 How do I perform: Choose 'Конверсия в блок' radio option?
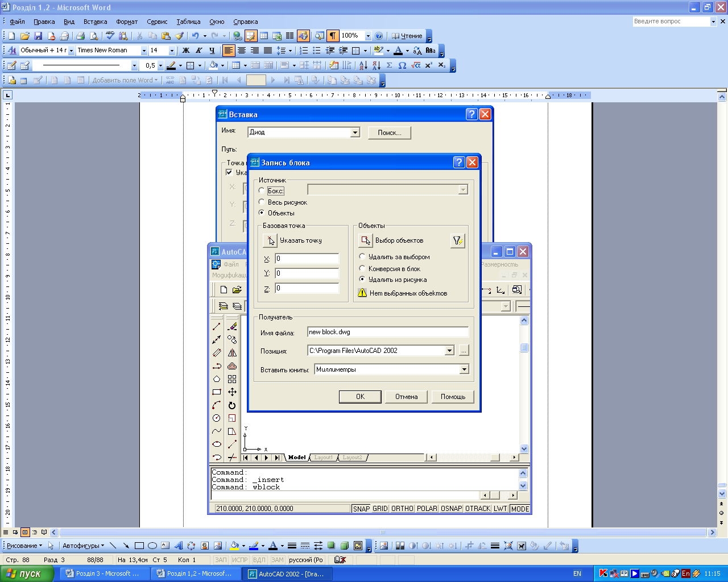[362, 268]
